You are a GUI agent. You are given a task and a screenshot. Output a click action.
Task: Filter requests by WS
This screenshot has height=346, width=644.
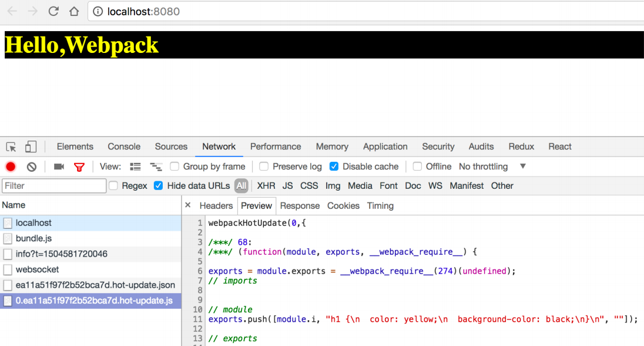(435, 185)
